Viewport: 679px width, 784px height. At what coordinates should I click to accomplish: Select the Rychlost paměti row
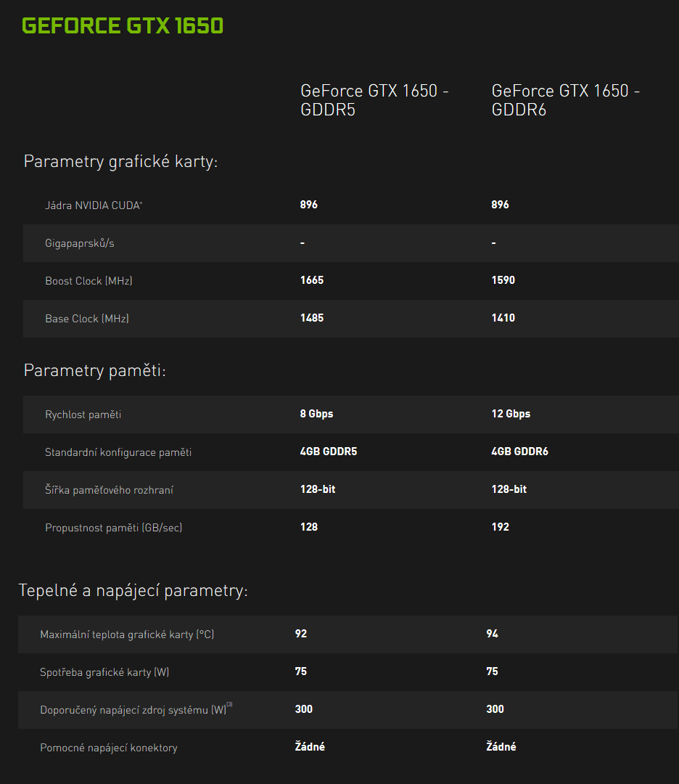[x=81, y=415]
